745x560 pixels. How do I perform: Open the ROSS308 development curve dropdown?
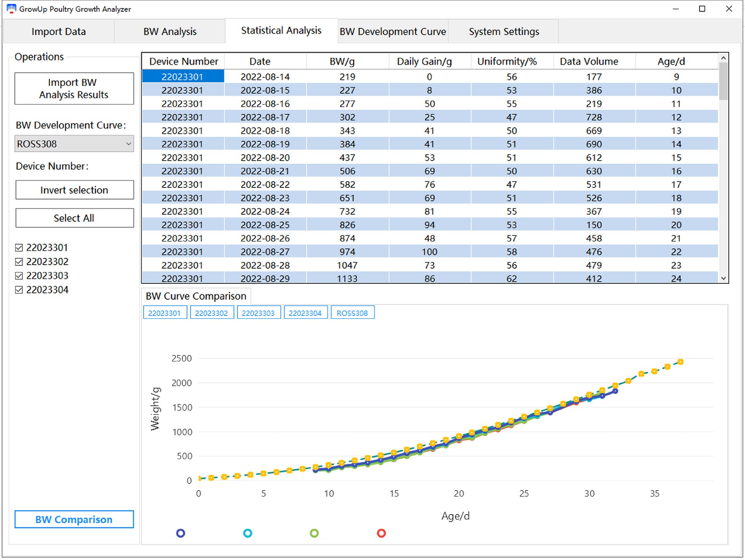click(74, 144)
